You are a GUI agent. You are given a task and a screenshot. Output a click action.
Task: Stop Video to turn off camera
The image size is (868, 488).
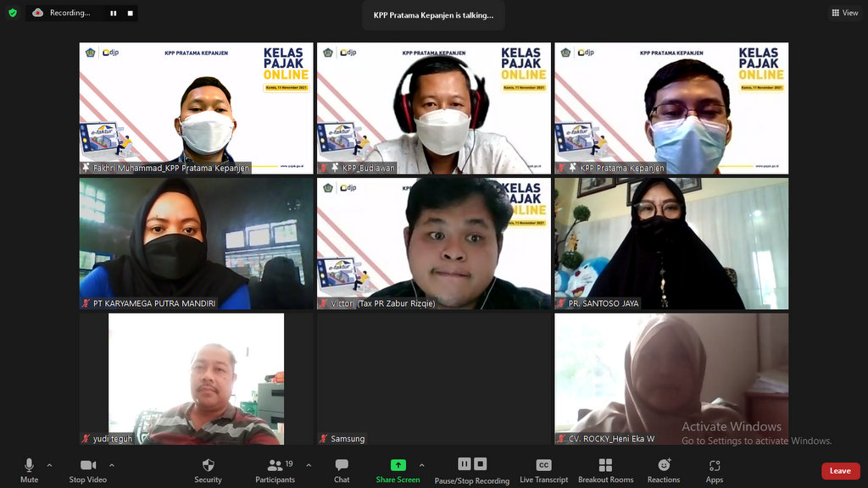pos(88,470)
